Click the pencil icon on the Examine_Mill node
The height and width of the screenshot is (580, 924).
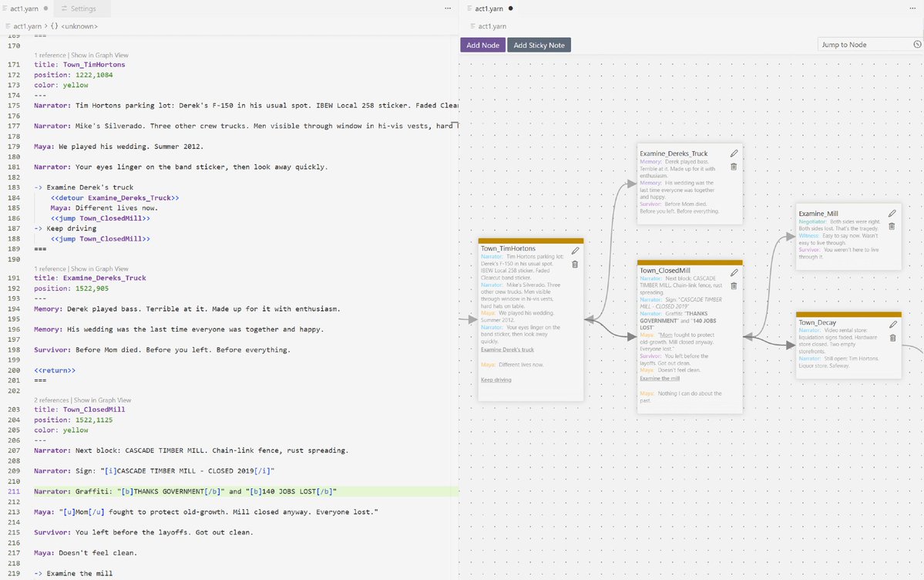click(892, 214)
